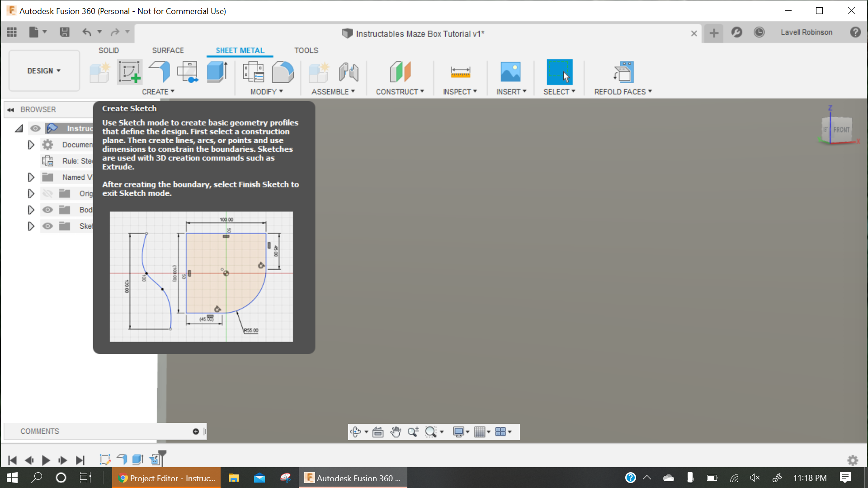Add a comment with the plus button
Viewport: 868px width, 488px height.
pyautogui.click(x=196, y=432)
